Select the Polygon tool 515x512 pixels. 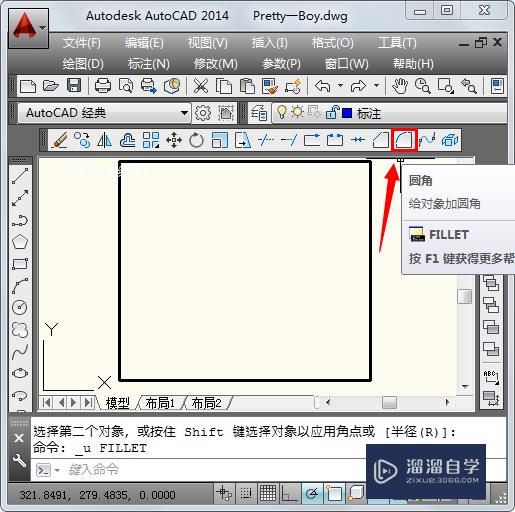click(20, 242)
